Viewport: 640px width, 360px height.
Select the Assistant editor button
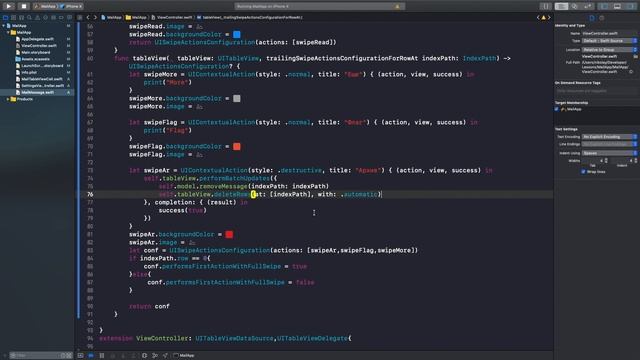[574, 7]
